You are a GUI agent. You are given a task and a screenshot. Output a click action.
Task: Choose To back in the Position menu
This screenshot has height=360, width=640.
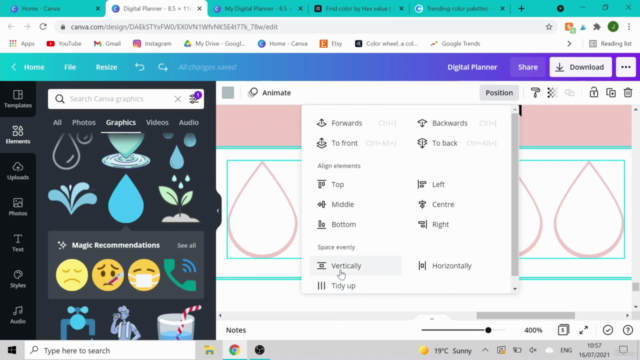(457, 143)
